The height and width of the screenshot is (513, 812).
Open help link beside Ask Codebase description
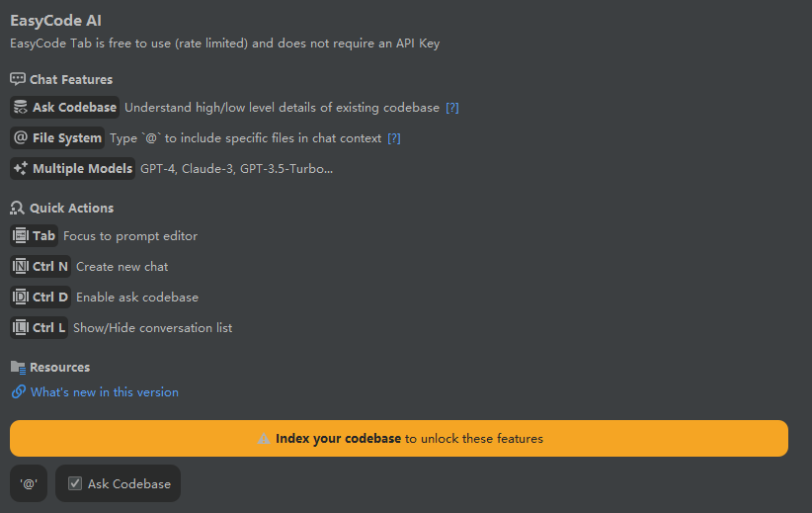(x=452, y=108)
